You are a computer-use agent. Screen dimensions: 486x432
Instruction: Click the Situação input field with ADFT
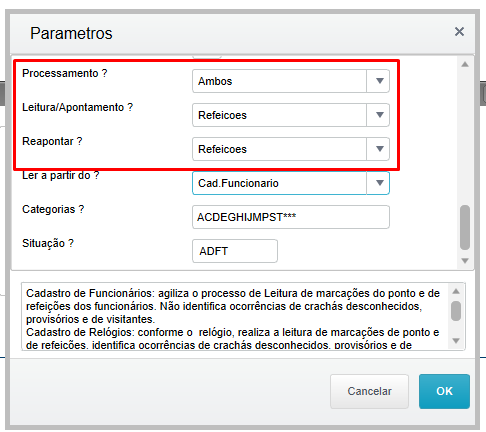coord(235,251)
